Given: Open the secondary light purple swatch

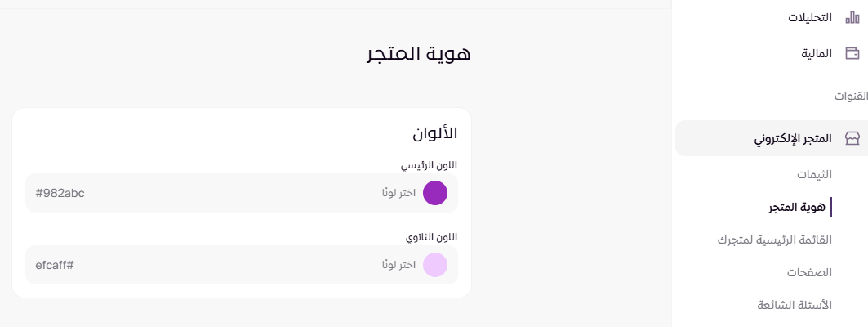Looking at the screenshot, I should 435,265.
